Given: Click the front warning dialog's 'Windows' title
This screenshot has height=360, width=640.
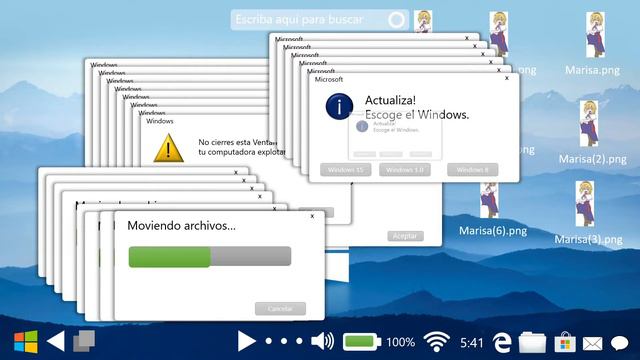Looking at the screenshot, I should click(160, 121).
